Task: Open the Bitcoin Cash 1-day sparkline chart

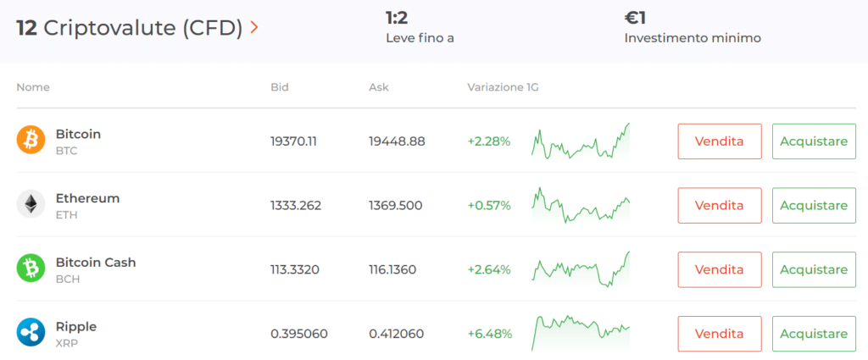Action: point(581,269)
